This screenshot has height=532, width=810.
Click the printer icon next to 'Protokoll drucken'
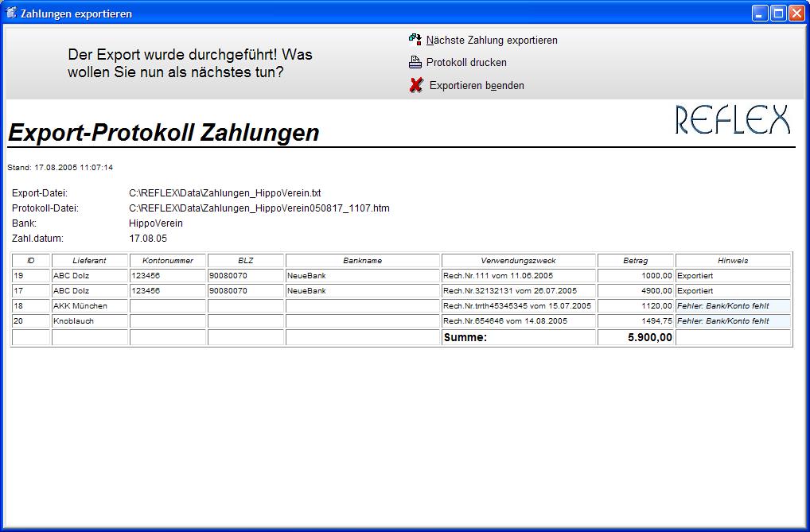(x=415, y=62)
